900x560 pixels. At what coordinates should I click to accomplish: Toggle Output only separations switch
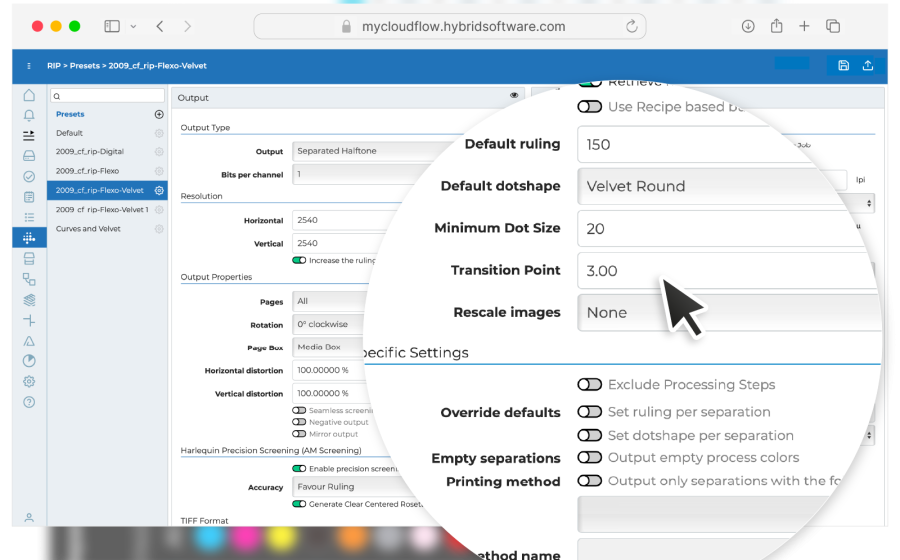(589, 481)
